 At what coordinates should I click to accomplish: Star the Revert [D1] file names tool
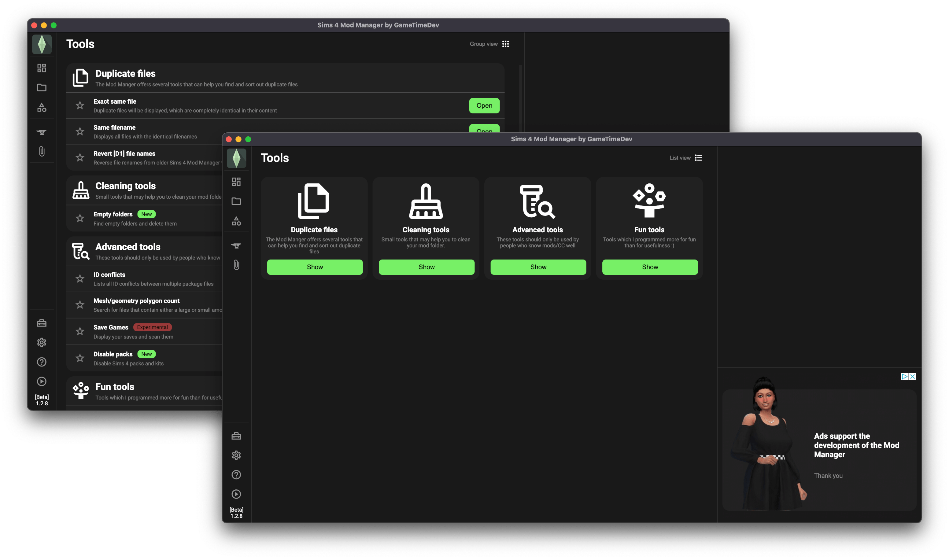(79, 157)
